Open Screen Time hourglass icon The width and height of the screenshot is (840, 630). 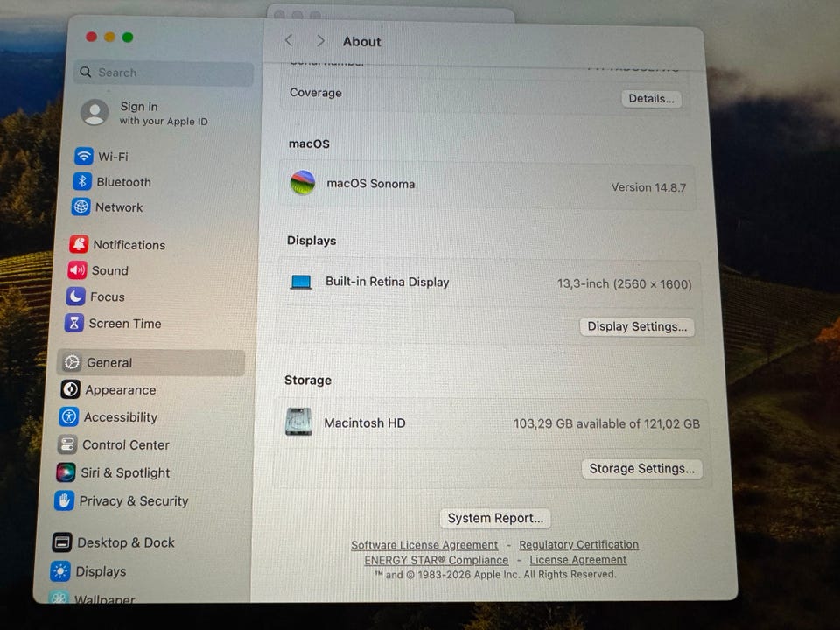coord(73,323)
